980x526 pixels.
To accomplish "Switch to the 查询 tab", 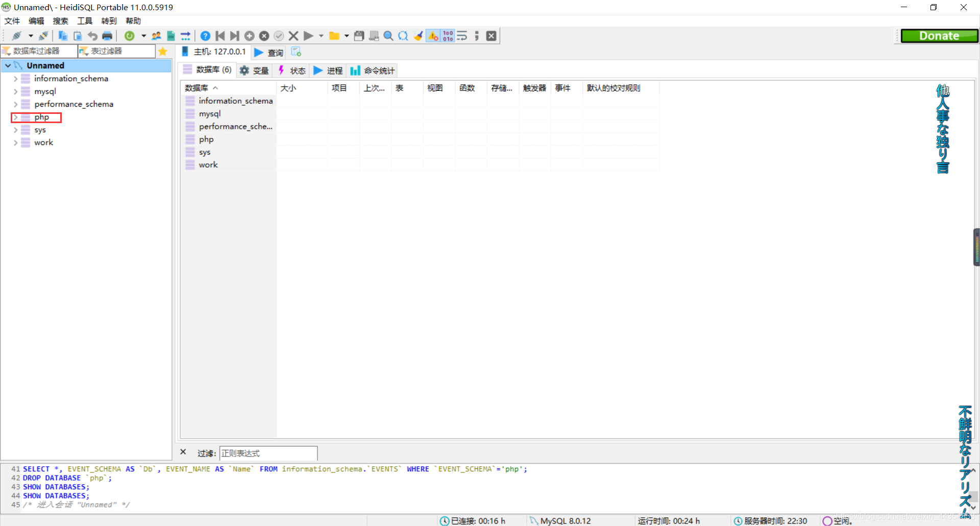I will pyautogui.click(x=268, y=53).
